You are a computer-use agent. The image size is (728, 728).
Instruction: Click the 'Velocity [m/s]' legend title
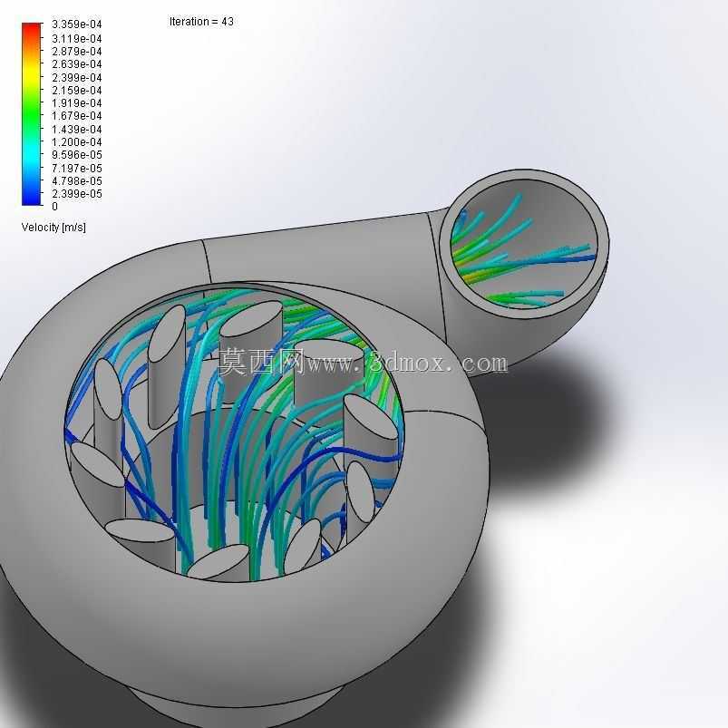click(x=53, y=227)
